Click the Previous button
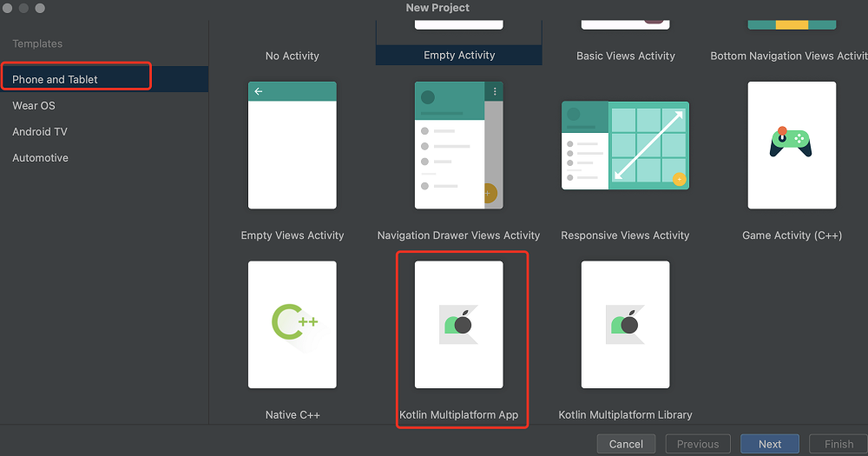The width and height of the screenshot is (868, 456). tap(698, 444)
